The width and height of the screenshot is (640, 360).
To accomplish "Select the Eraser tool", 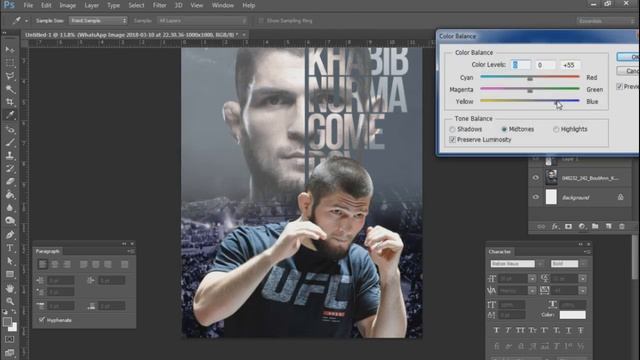I will 10,182.
